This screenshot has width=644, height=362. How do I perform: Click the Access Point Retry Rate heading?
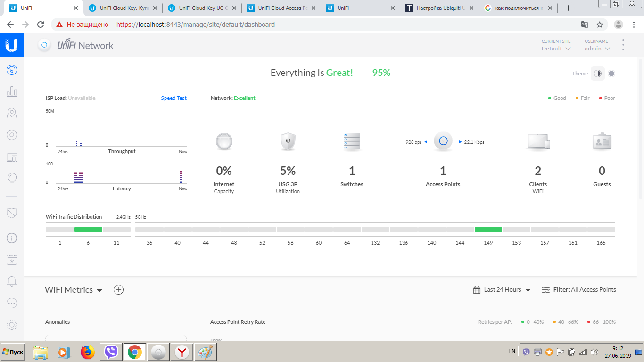click(238, 322)
